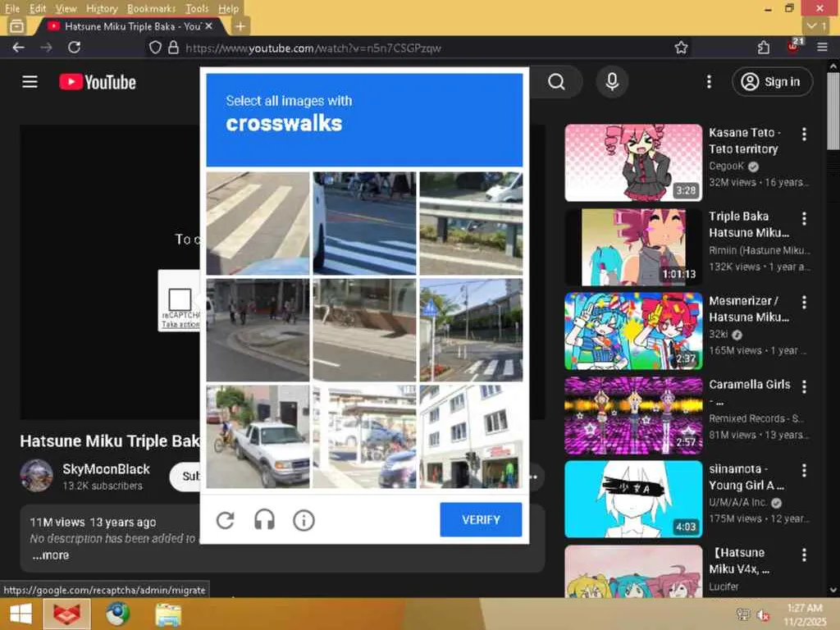Open the Windows Start menu
Viewport: 840px width, 630px height.
[21, 614]
